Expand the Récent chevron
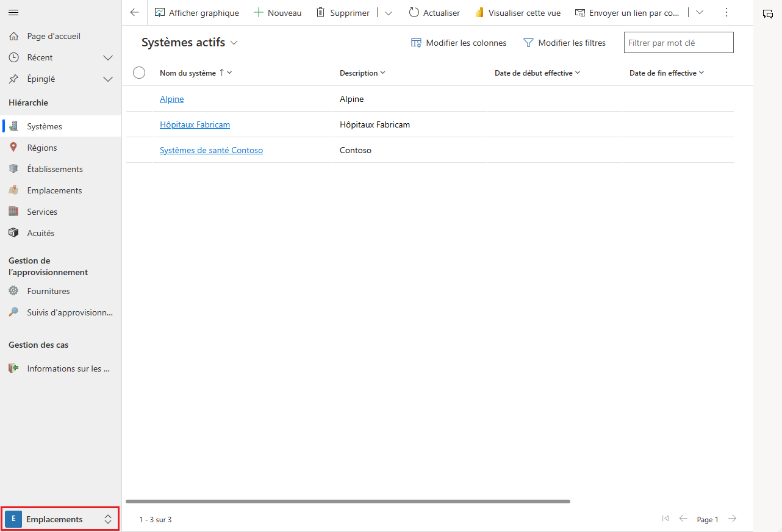 tap(108, 58)
